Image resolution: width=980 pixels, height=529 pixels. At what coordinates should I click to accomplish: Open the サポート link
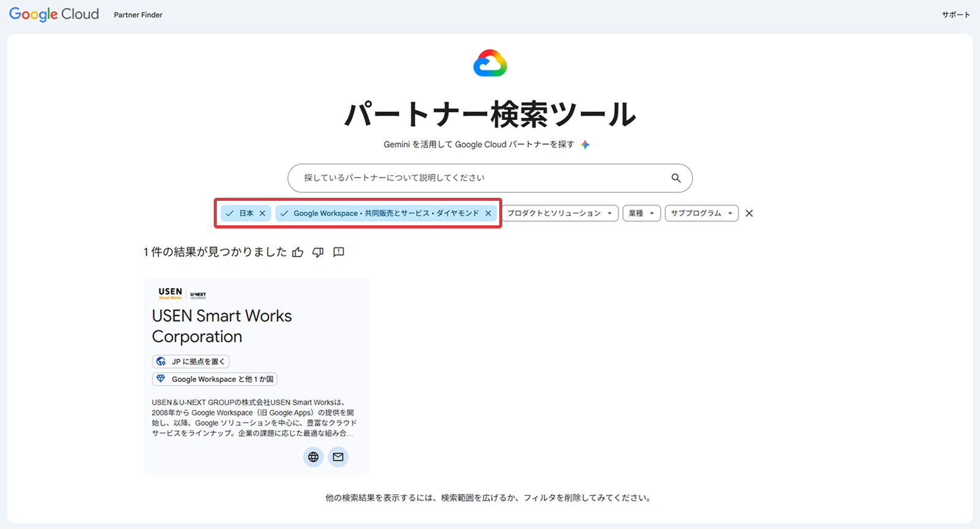pyautogui.click(x=956, y=15)
